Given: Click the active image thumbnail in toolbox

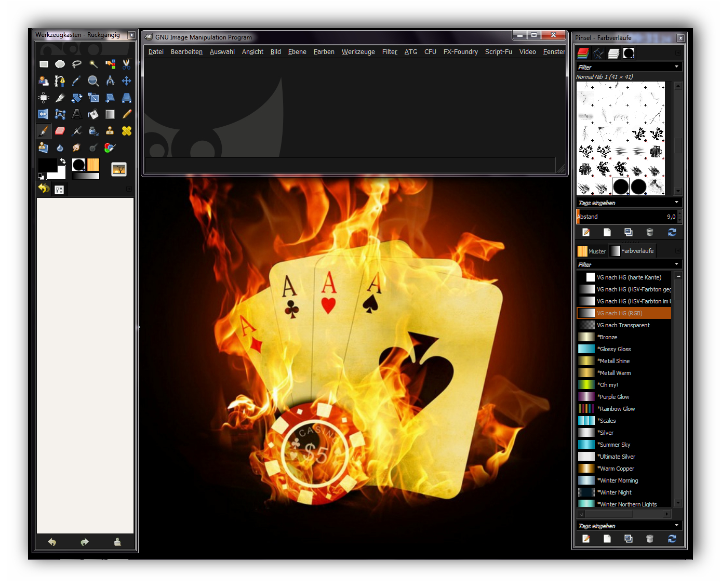Looking at the screenshot, I should [119, 169].
